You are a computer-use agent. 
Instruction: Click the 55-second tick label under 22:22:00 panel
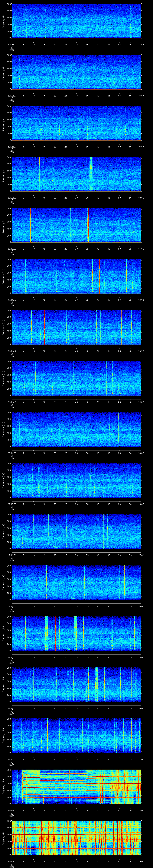pyautogui.click(x=130, y=861)
